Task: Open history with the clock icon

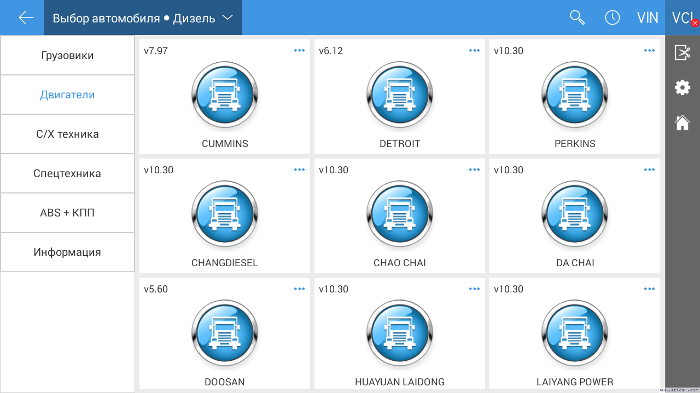Action: point(612,18)
